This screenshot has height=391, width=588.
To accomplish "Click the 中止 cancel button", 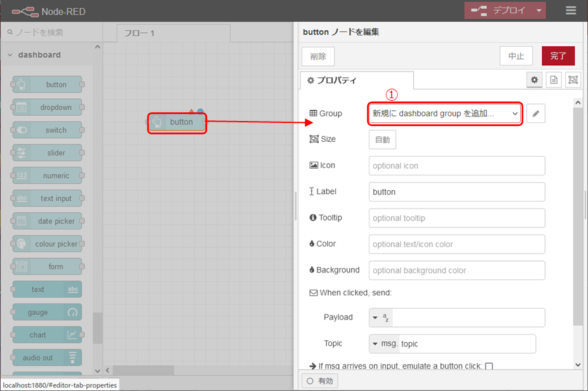I will pos(516,56).
